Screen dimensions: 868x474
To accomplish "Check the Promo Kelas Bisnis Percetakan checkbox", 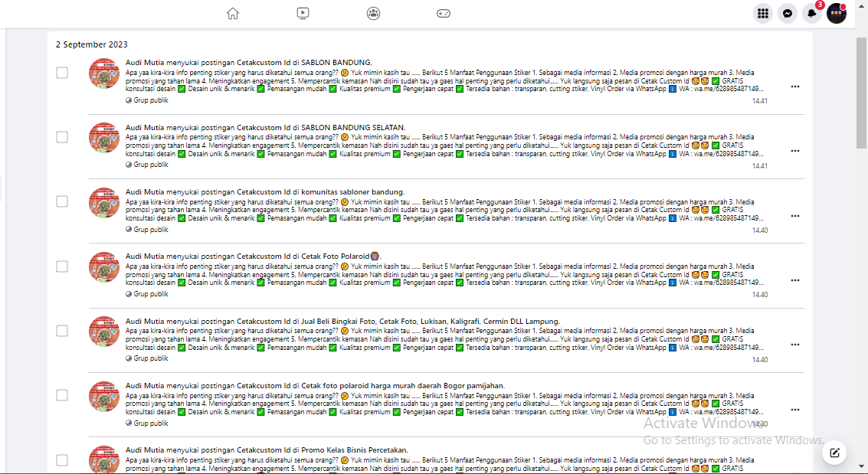I will (x=62, y=459).
